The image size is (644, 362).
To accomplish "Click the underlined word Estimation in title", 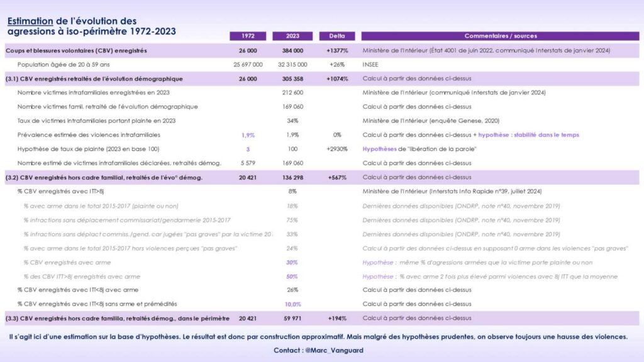I will (30, 21).
